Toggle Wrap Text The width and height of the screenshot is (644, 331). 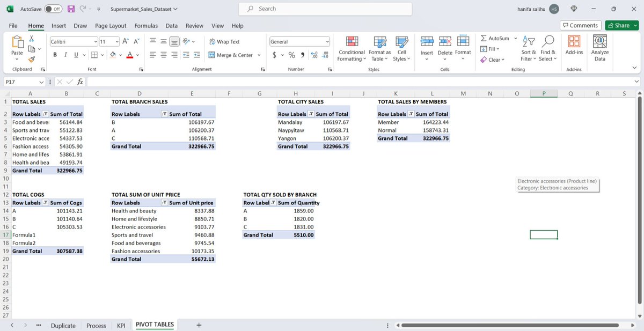point(224,41)
